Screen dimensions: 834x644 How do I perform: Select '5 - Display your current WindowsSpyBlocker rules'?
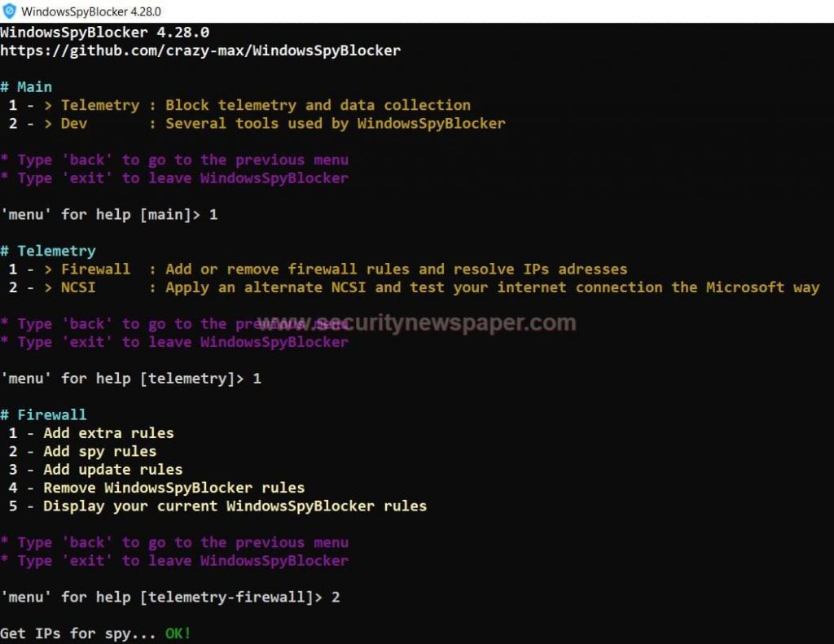[217, 506]
